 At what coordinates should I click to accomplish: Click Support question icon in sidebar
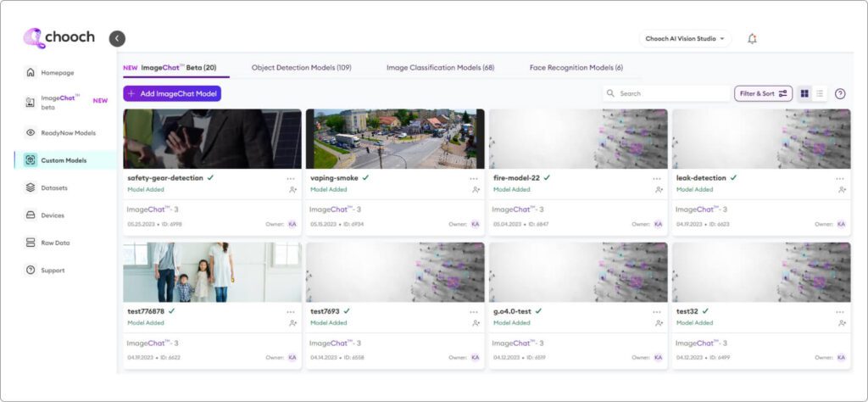coord(31,271)
